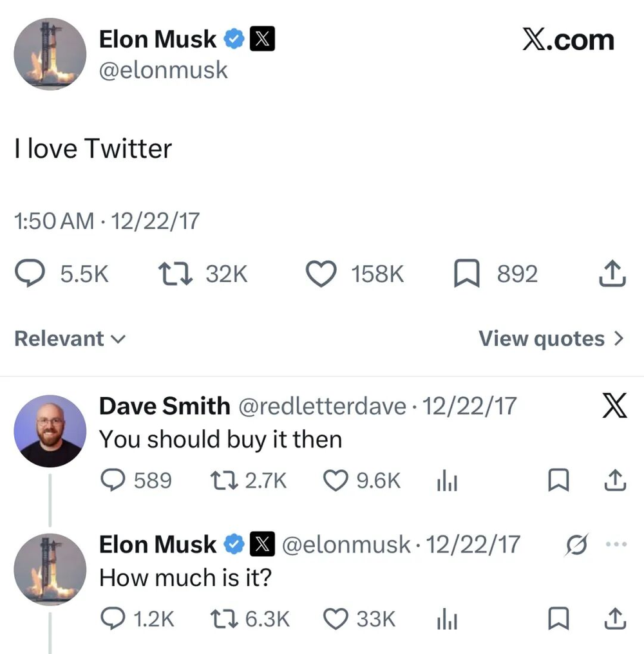
Task: Open Dave Smith's profile picture
Action: (50, 431)
